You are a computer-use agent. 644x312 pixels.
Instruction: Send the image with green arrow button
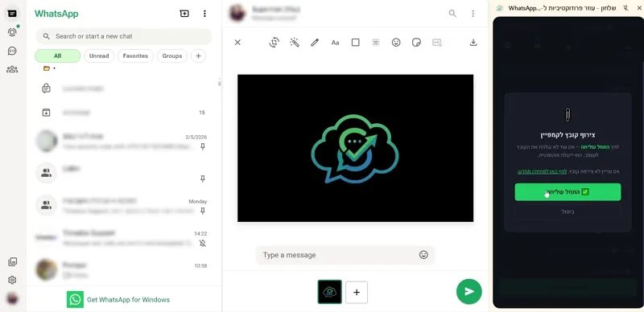coord(469,291)
